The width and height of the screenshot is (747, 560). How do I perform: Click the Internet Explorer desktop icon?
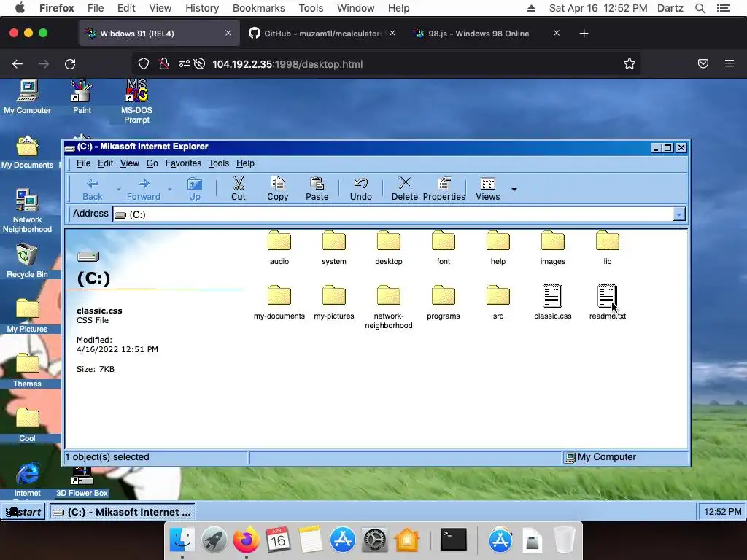click(27, 478)
